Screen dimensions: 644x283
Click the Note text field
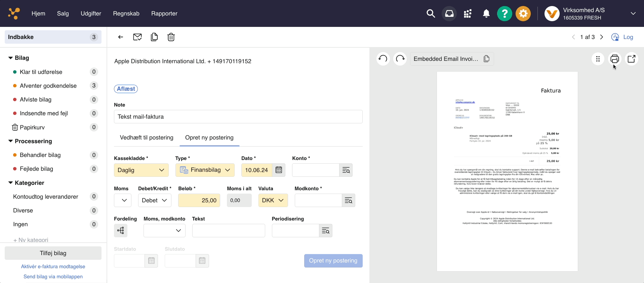238,117
